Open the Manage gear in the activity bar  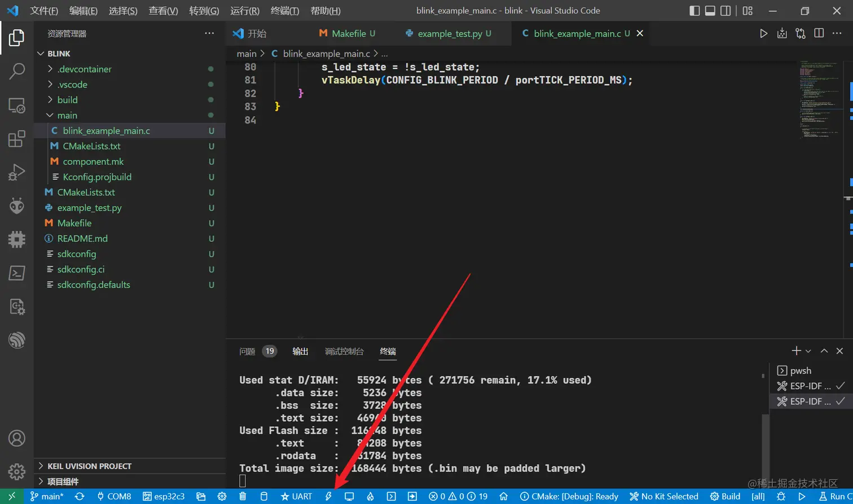(x=17, y=471)
